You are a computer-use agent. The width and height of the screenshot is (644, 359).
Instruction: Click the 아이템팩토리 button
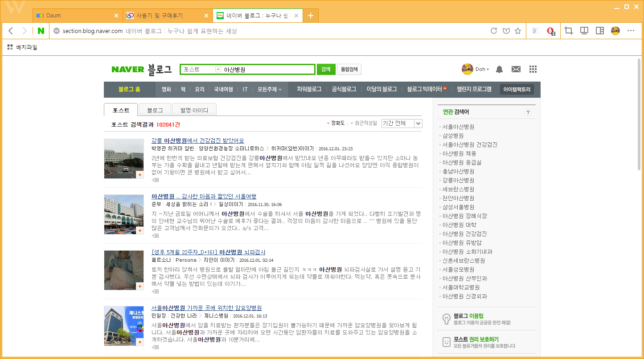coord(517,89)
